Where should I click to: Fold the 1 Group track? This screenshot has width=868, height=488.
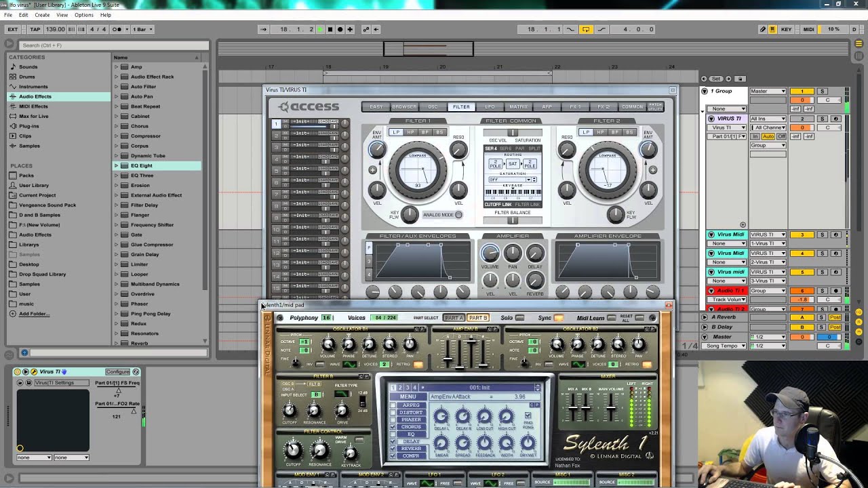pos(704,91)
